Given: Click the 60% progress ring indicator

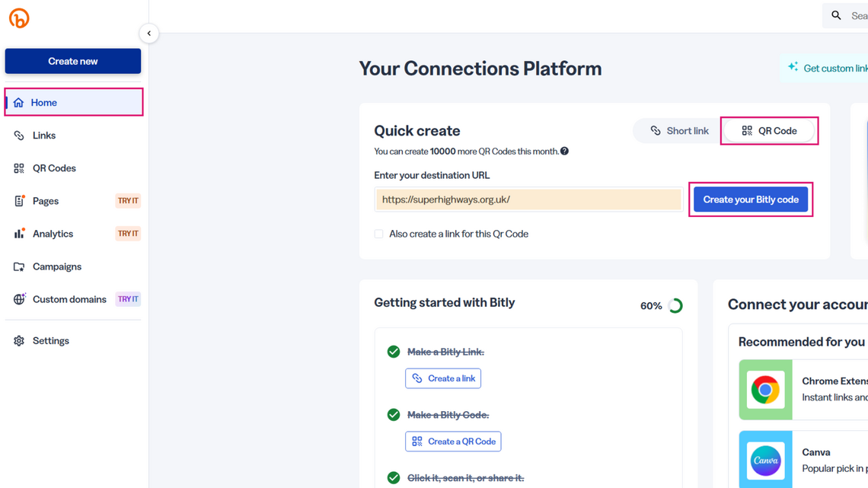Looking at the screenshot, I should click(675, 306).
